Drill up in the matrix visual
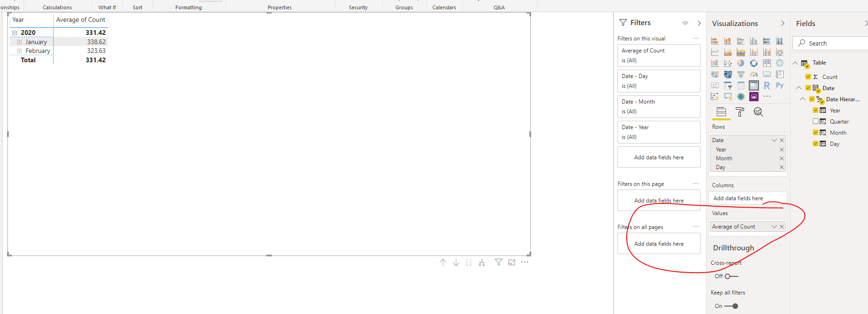Screen dimensions: 868x314 (443, 262)
